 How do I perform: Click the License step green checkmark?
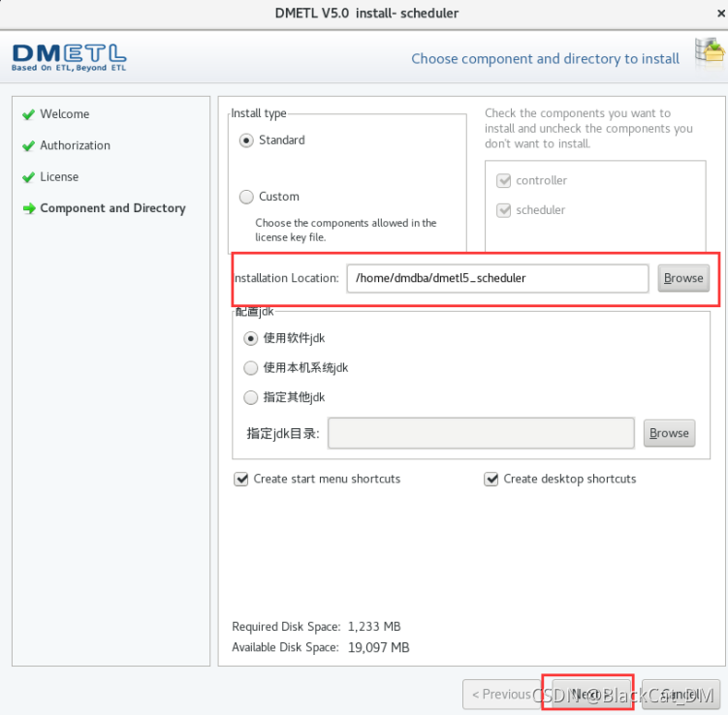pyautogui.click(x=29, y=177)
